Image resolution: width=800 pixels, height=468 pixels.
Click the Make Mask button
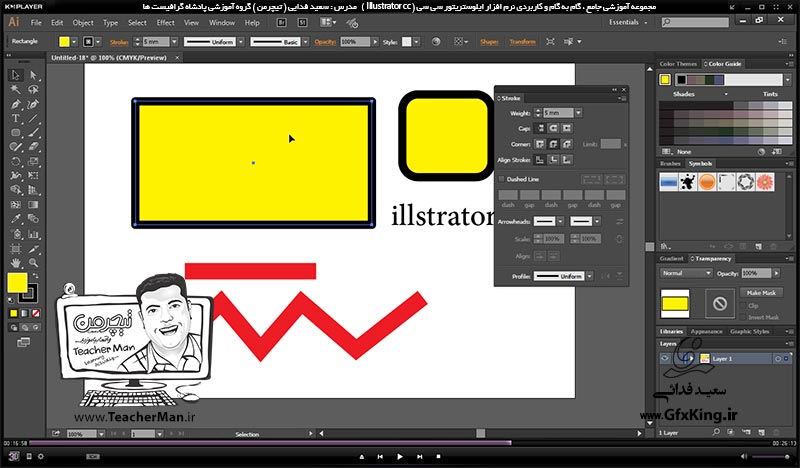click(761, 293)
